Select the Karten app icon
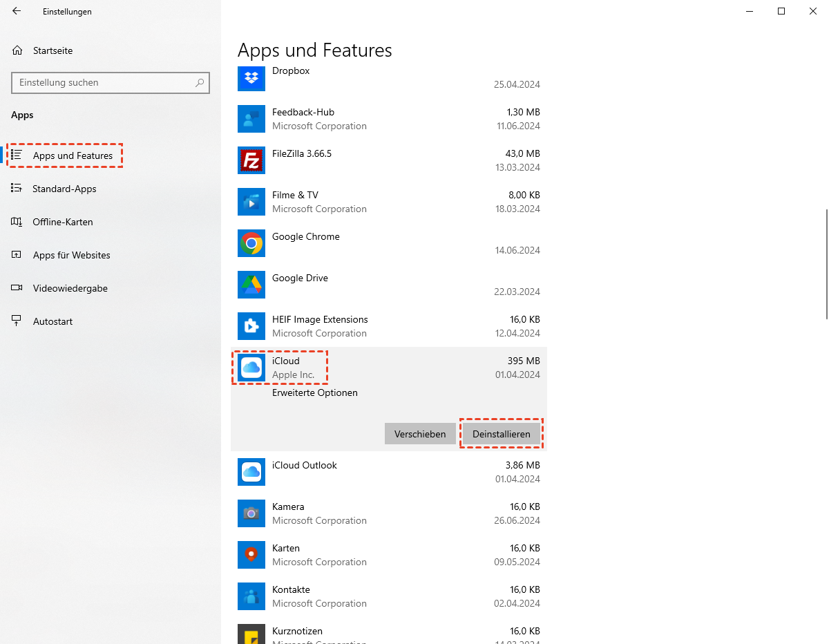This screenshot has height=644, width=829. tap(251, 555)
